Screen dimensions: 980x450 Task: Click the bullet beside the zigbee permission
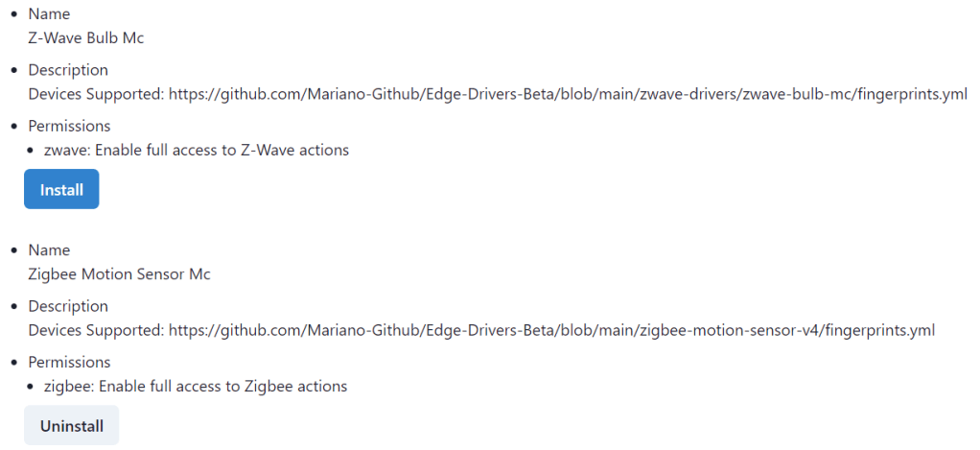[x=33, y=387]
